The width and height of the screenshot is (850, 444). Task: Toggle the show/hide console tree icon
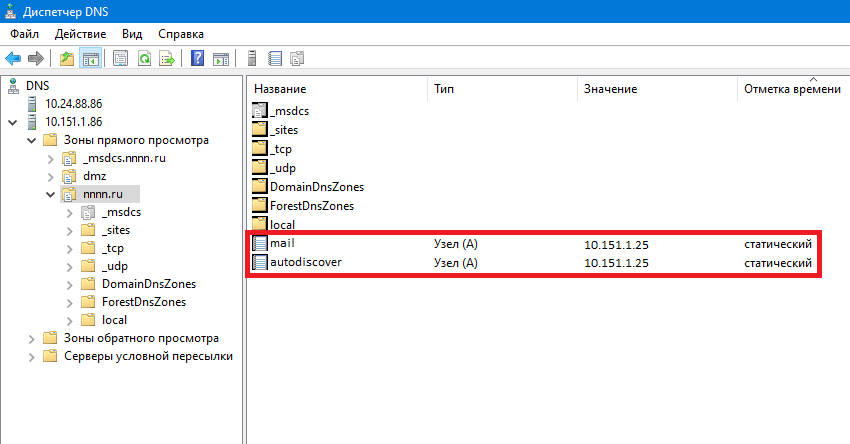(x=91, y=58)
